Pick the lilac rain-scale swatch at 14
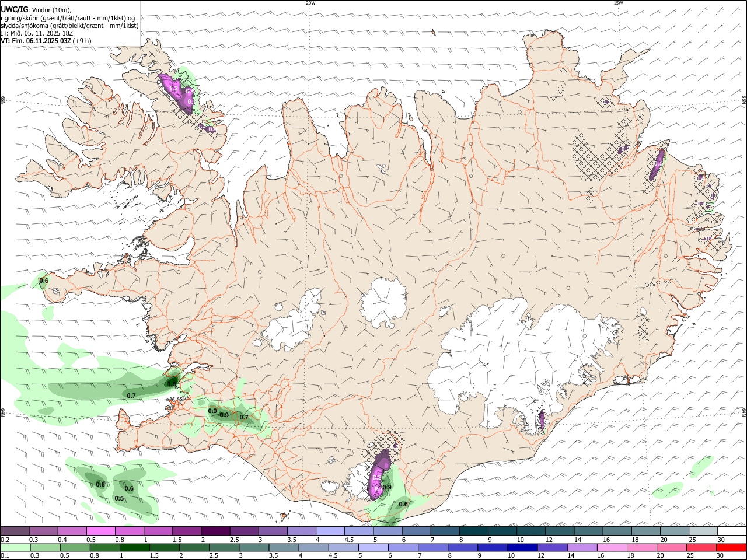 pyautogui.click(x=581, y=548)
